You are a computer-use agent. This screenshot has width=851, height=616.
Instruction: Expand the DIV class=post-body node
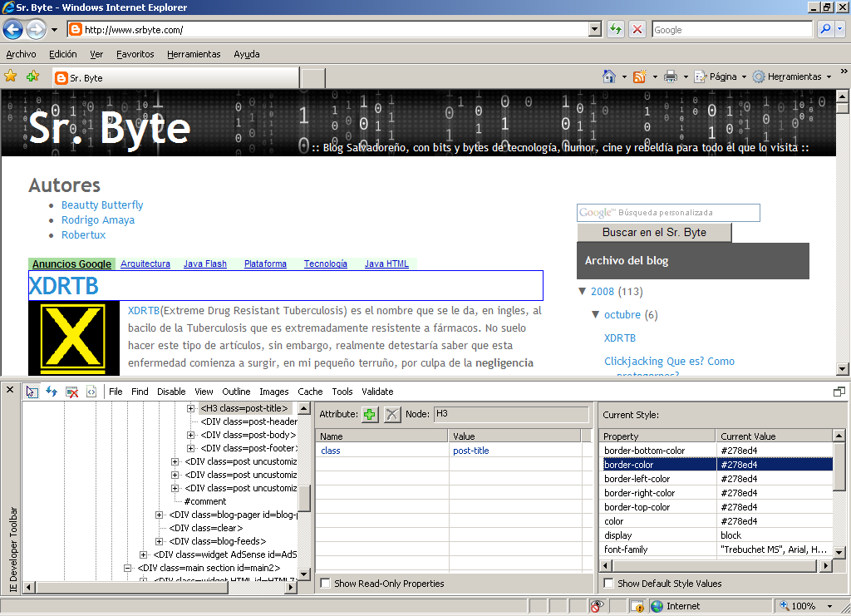(190, 435)
